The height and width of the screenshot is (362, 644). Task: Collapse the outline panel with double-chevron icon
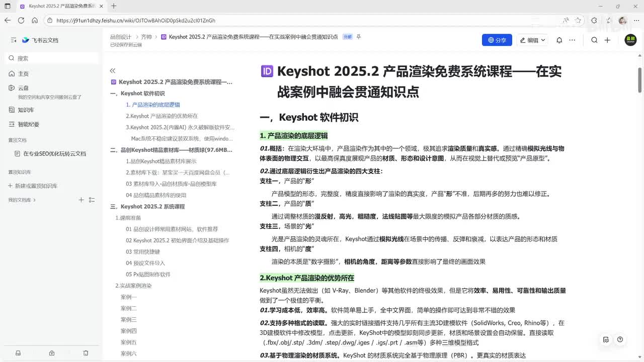coord(113,70)
